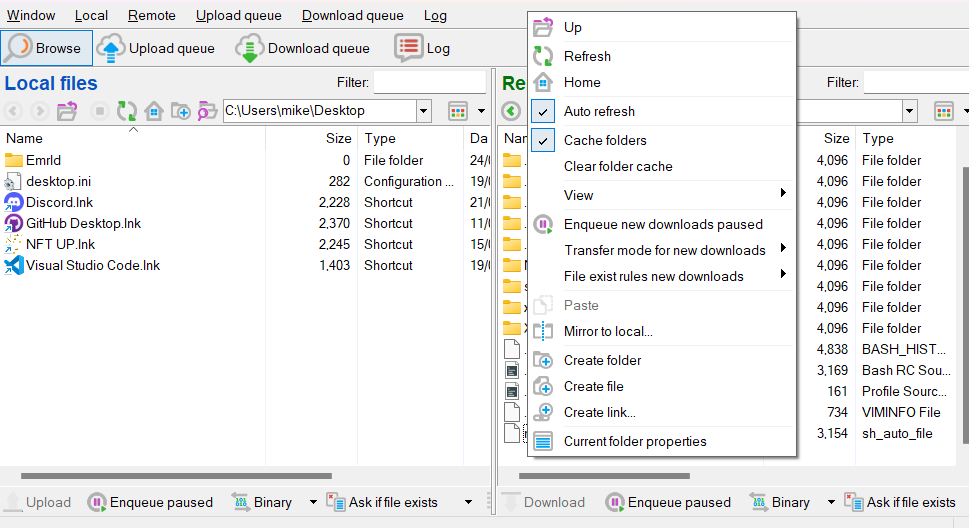The image size is (969, 528).
Task: Click the local Filter input field
Action: 430,83
